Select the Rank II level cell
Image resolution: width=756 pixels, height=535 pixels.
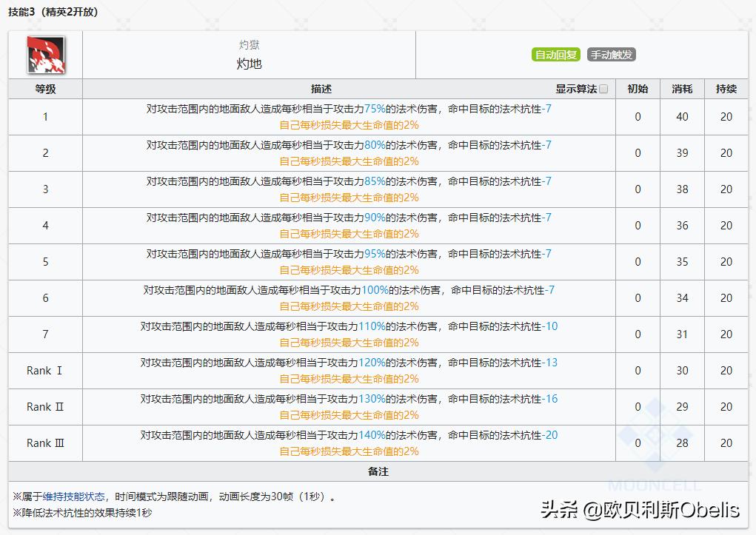click(x=44, y=406)
